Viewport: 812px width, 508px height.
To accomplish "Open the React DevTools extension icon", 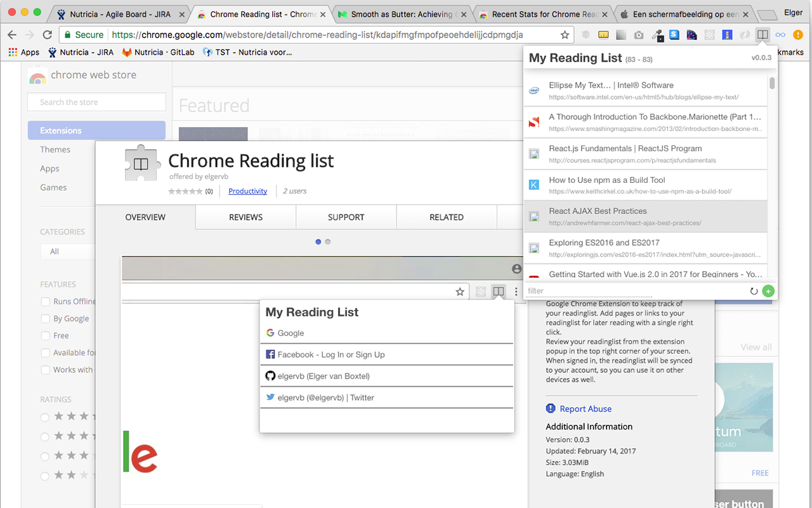I will click(x=709, y=35).
